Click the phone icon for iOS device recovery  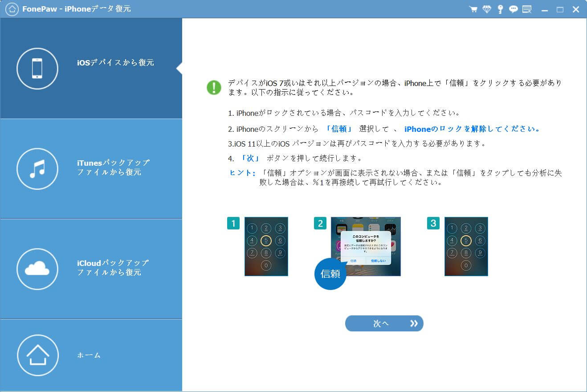pos(37,69)
